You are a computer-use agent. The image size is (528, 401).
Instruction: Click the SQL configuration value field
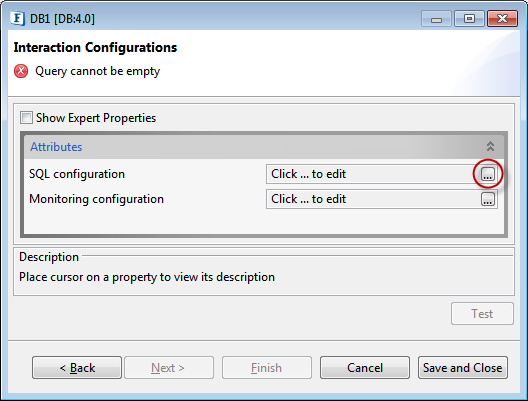373,174
